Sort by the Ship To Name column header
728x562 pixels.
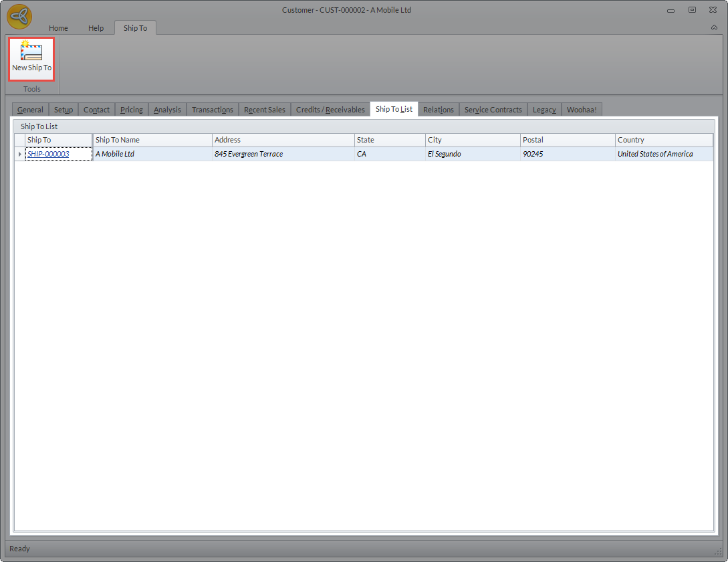[152, 140]
